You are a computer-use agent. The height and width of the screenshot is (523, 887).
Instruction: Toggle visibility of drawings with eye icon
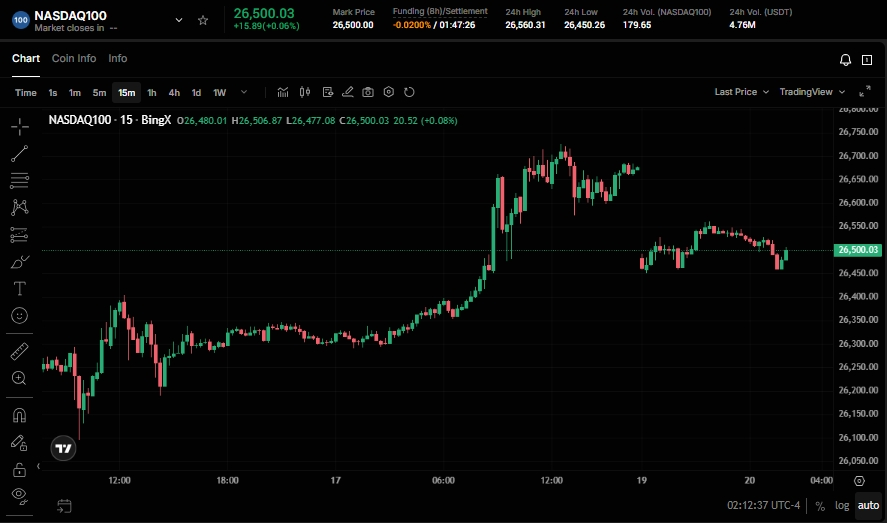pos(19,495)
